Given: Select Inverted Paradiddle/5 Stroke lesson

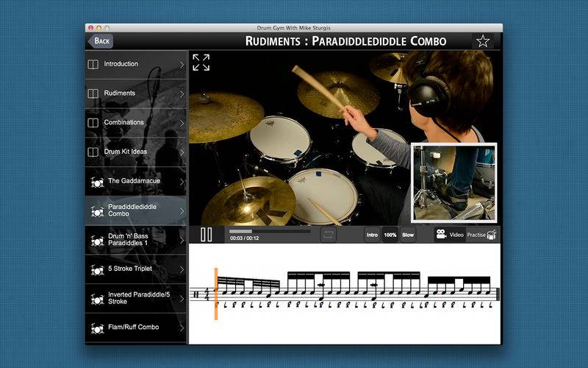Looking at the screenshot, I should [x=136, y=299].
